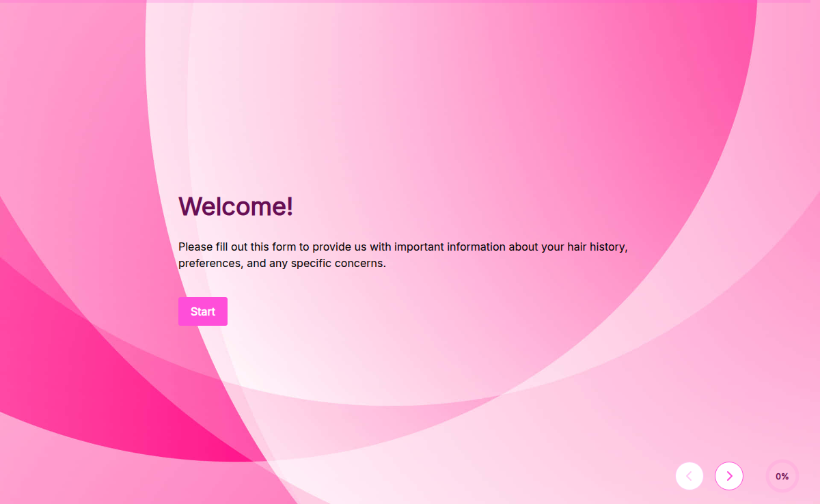
Task: Click the Start button
Action: (202, 311)
